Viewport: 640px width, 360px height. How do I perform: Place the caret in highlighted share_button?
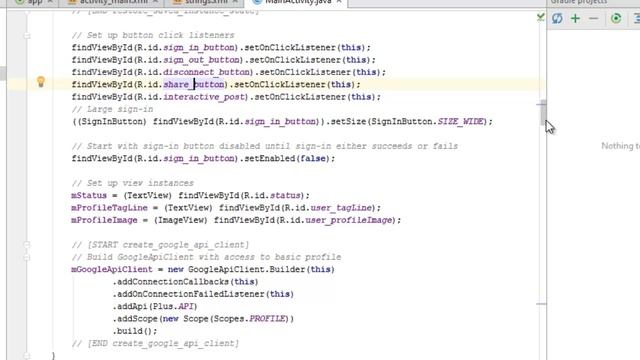(x=194, y=84)
